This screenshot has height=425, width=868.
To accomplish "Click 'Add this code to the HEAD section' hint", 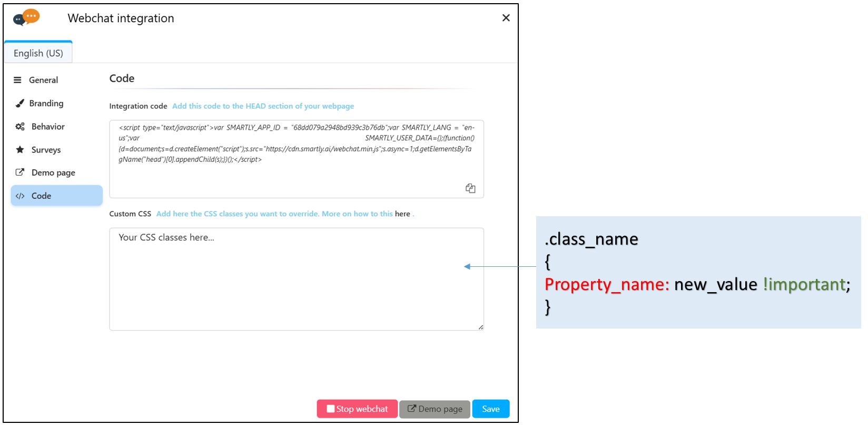I will [x=263, y=106].
